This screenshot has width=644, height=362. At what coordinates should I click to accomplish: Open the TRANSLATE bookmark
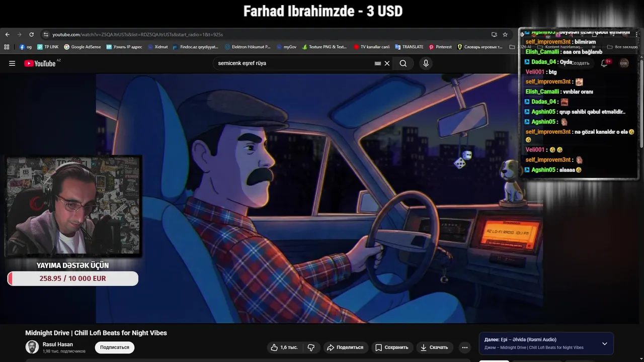[409, 47]
